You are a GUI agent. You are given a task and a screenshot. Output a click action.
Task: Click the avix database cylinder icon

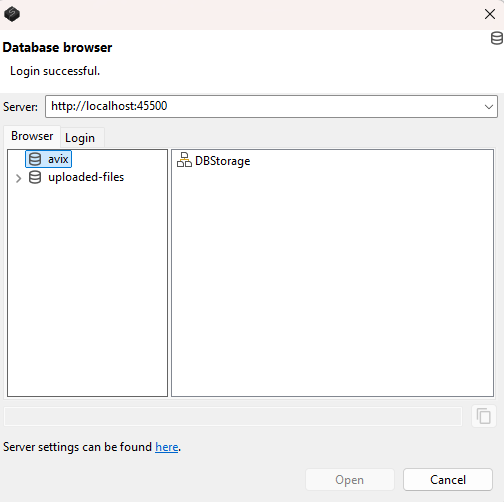point(35,159)
